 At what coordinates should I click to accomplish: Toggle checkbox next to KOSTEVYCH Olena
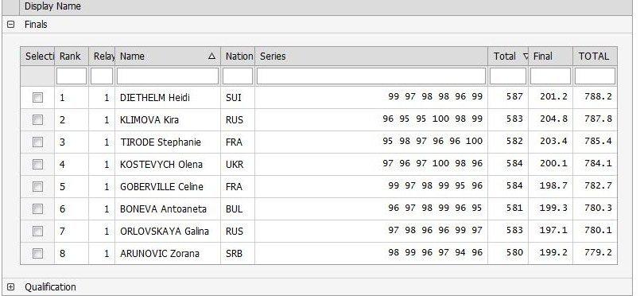point(37,165)
